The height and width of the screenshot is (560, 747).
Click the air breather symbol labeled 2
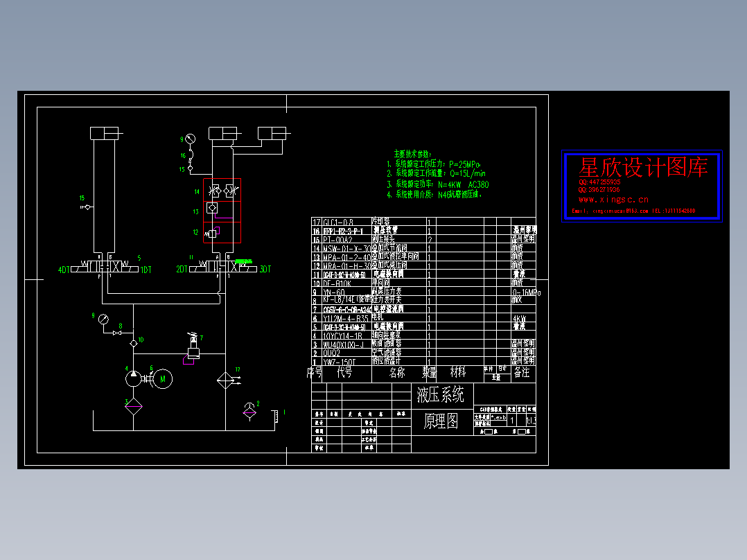249,411
